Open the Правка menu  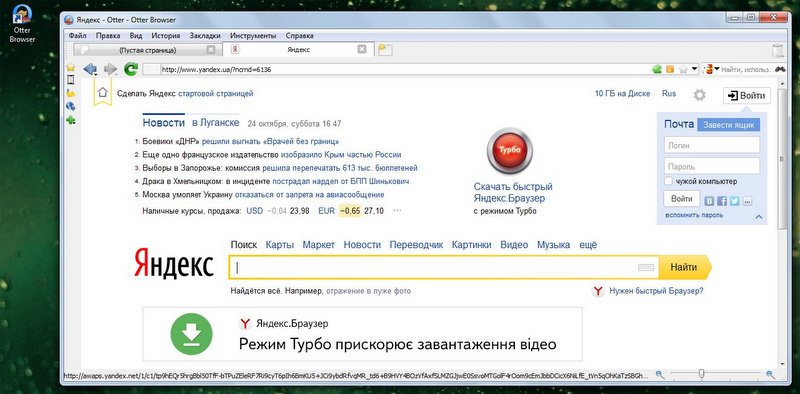[108, 36]
